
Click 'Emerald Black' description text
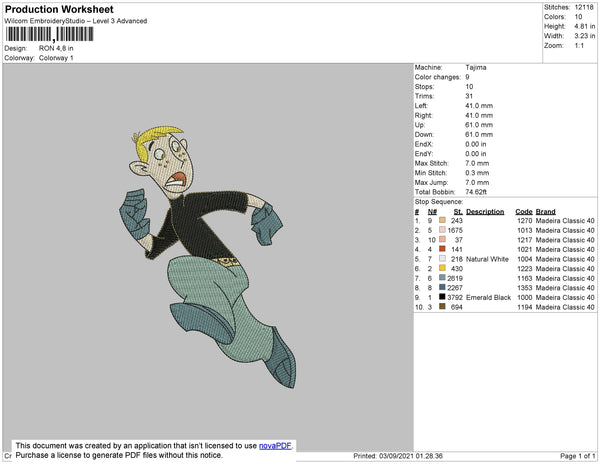pyautogui.click(x=489, y=297)
